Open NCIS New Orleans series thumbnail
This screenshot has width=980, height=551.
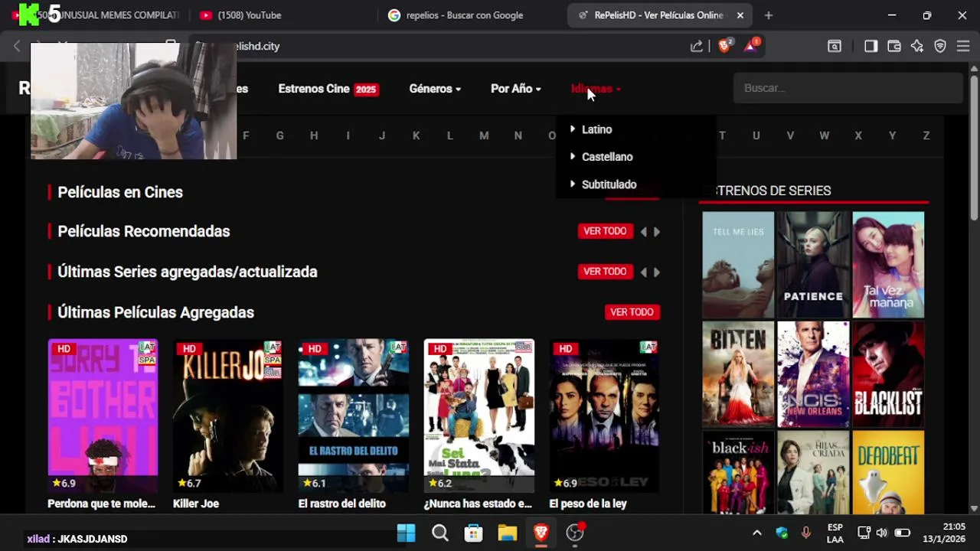[813, 374]
